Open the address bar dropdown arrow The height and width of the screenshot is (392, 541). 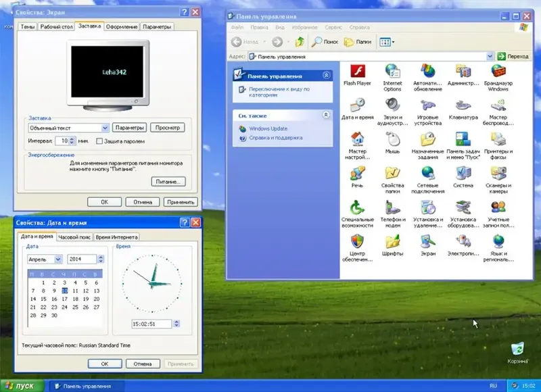tap(491, 55)
